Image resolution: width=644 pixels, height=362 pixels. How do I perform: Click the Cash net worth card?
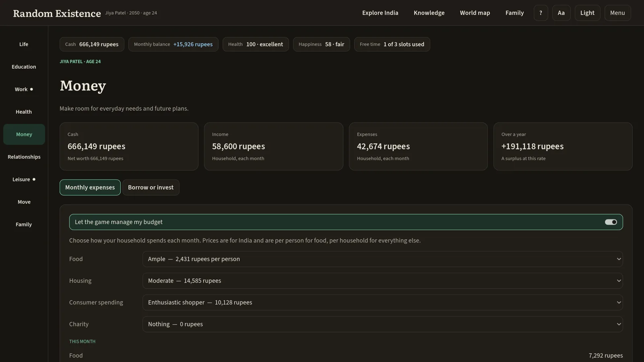(x=129, y=146)
